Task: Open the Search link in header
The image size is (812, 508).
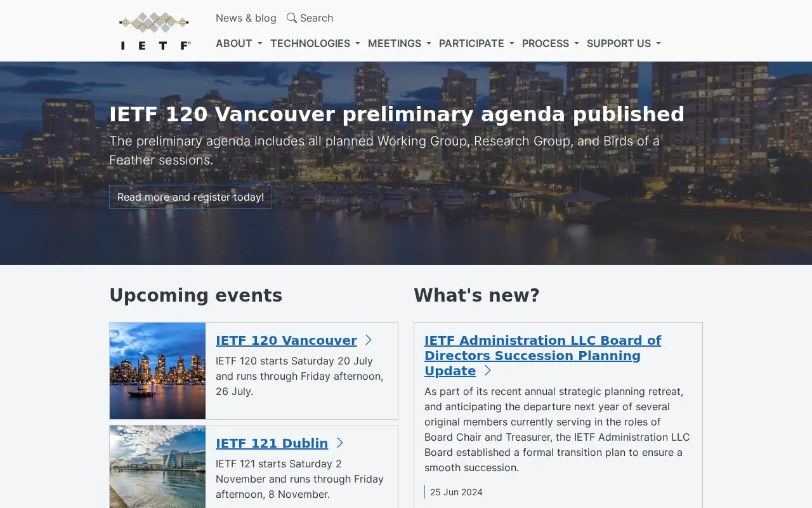Action: click(x=310, y=18)
